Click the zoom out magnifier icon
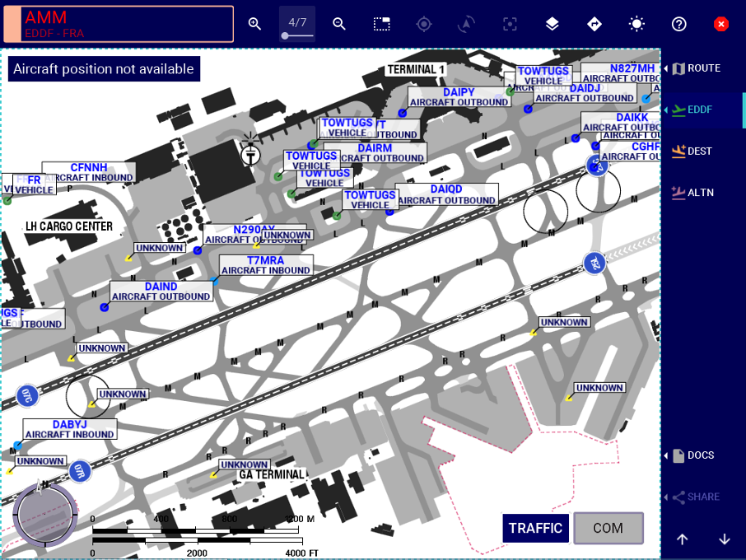The width and height of the screenshot is (746, 560). (339, 24)
